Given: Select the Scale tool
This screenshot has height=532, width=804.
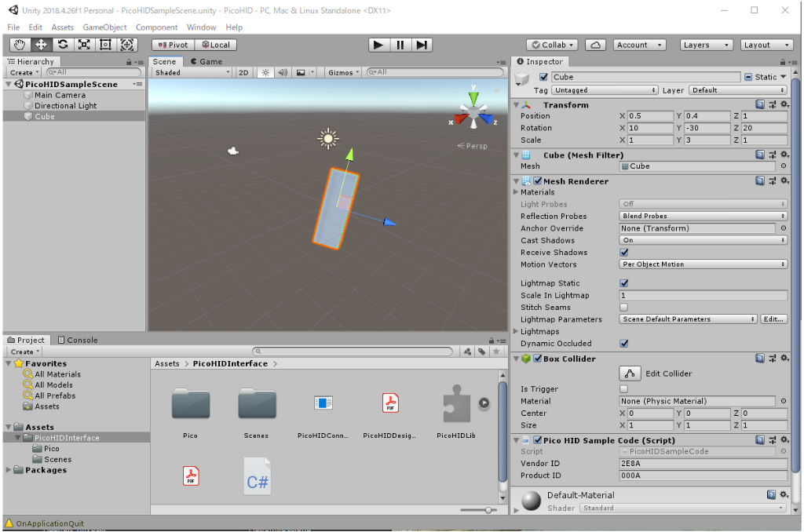Looking at the screenshot, I should point(84,45).
